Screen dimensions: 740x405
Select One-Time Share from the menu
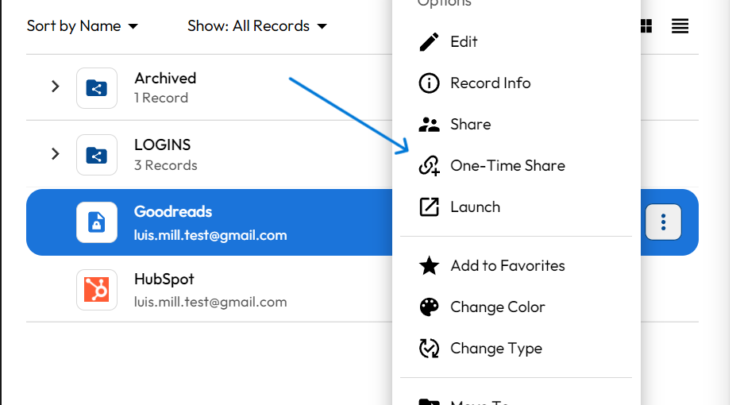click(507, 166)
